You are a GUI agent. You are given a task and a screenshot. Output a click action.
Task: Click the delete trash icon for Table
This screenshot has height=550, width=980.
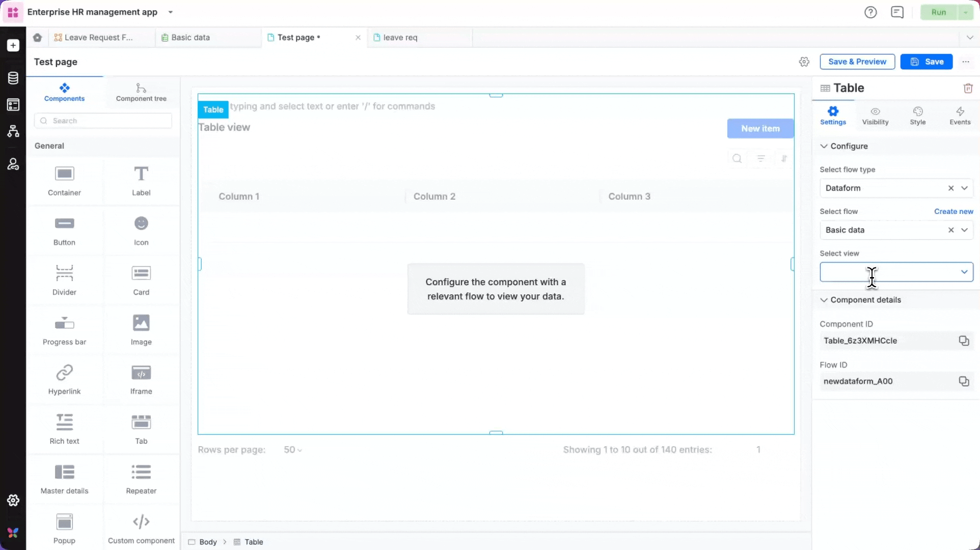tap(968, 88)
